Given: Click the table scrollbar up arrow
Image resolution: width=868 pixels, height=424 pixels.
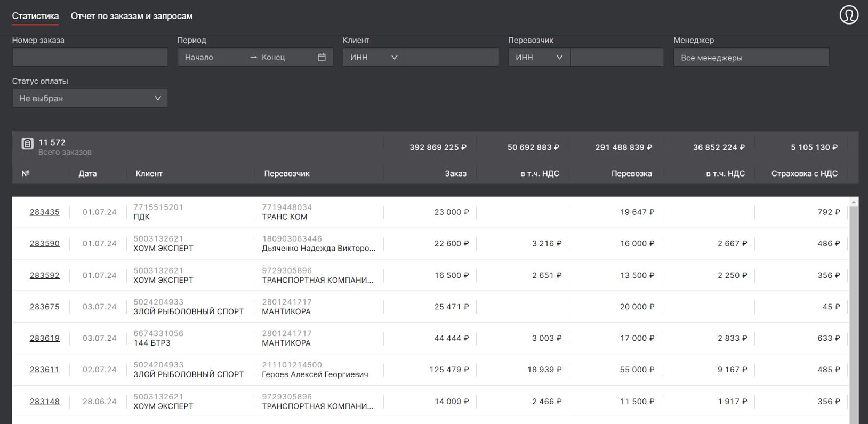Looking at the screenshot, I should pos(854,202).
